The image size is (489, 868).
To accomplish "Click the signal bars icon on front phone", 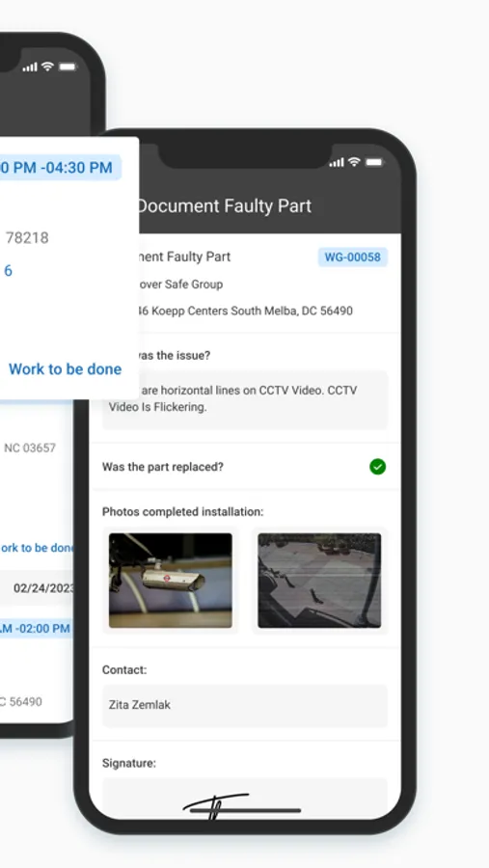I will [x=337, y=162].
